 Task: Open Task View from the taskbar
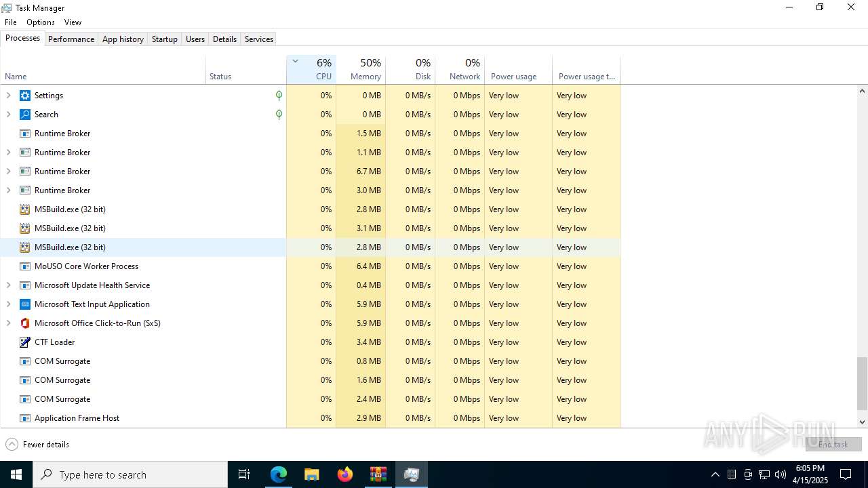coord(244,474)
